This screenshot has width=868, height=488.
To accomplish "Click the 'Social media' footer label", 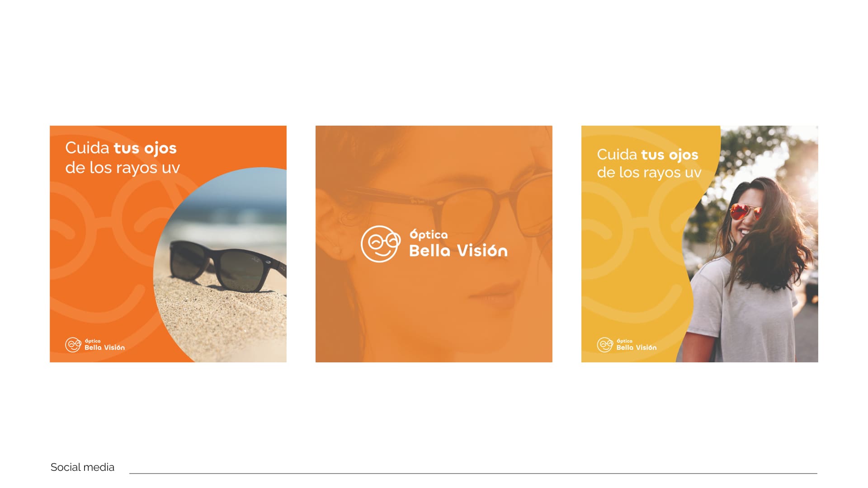I will coord(82,467).
